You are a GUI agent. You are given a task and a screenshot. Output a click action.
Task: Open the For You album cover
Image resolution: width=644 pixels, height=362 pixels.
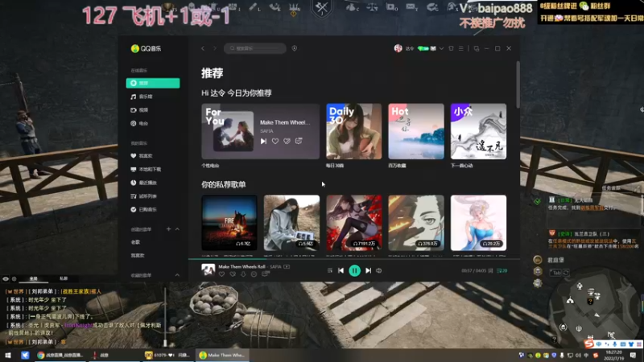(x=233, y=132)
